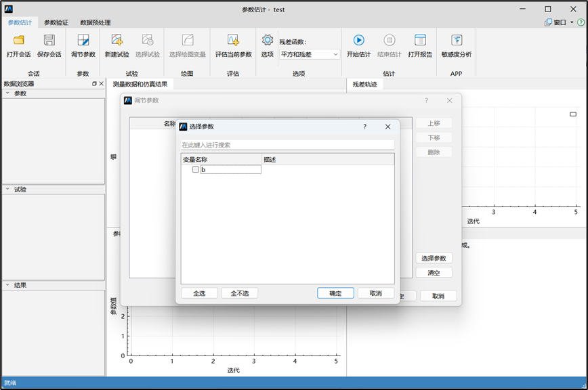
Task: Open the 窗口 dropdown arrow
Action: 572,22
